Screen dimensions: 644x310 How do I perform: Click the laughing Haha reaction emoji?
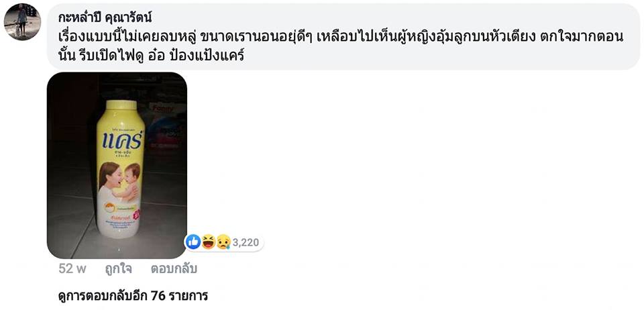tap(208, 242)
